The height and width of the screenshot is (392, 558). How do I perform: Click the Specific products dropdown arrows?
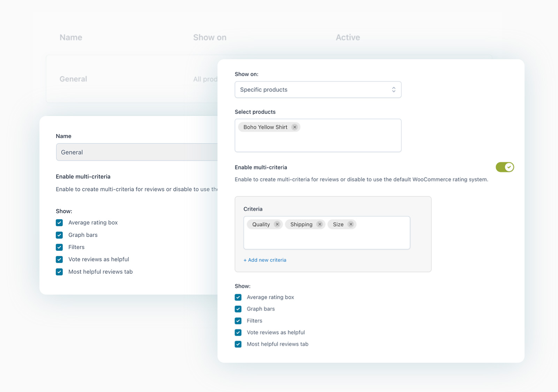click(x=394, y=90)
